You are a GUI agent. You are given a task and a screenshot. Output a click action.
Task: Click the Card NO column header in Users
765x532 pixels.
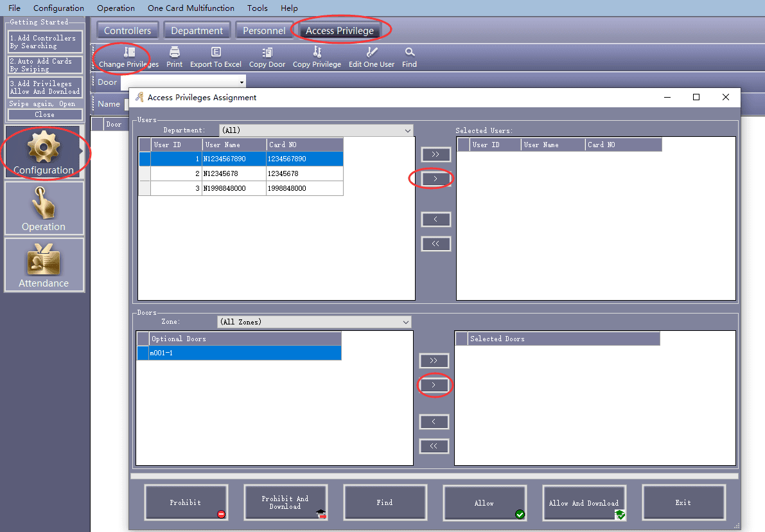point(305,145)
